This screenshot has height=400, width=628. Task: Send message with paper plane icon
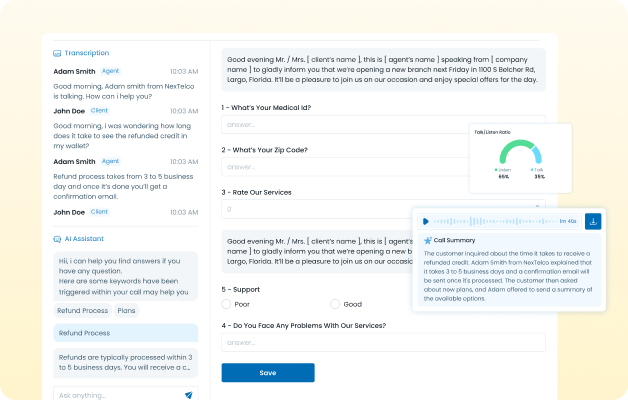188,395
